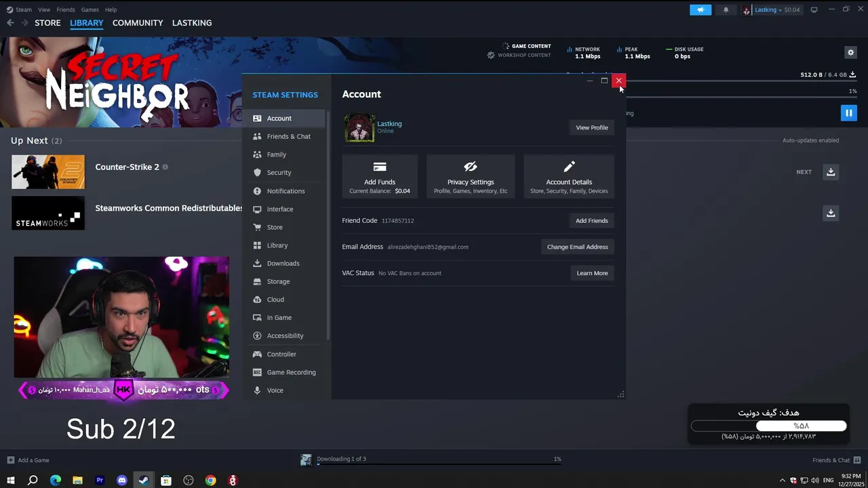Open the Friends menu

coord(66,9)
